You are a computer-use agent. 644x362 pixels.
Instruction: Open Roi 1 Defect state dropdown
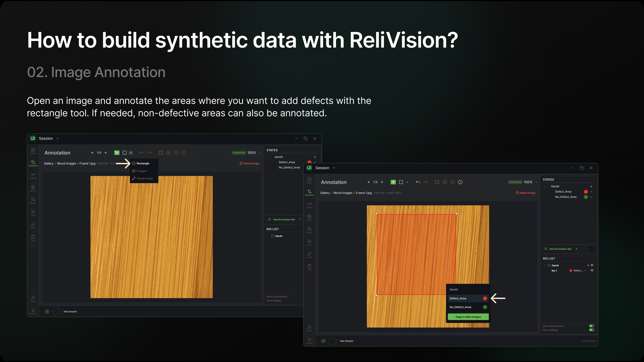[579, 271]
